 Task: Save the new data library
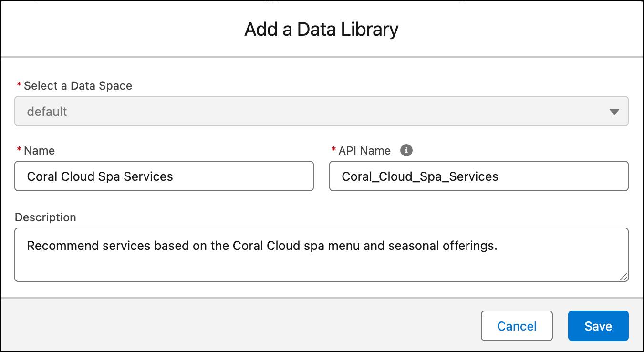tap(598, 326)
